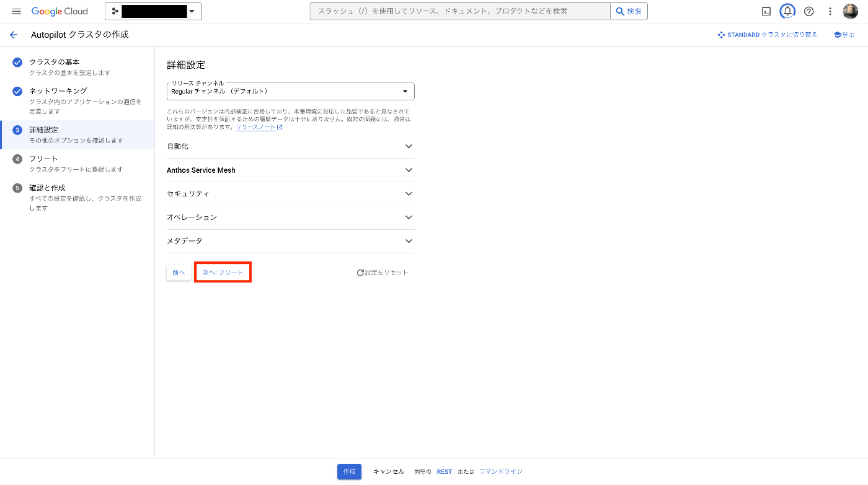Viewport: 868px width, 485px height.
Task: Click 設定をリセット button
Action: point(382,273)
